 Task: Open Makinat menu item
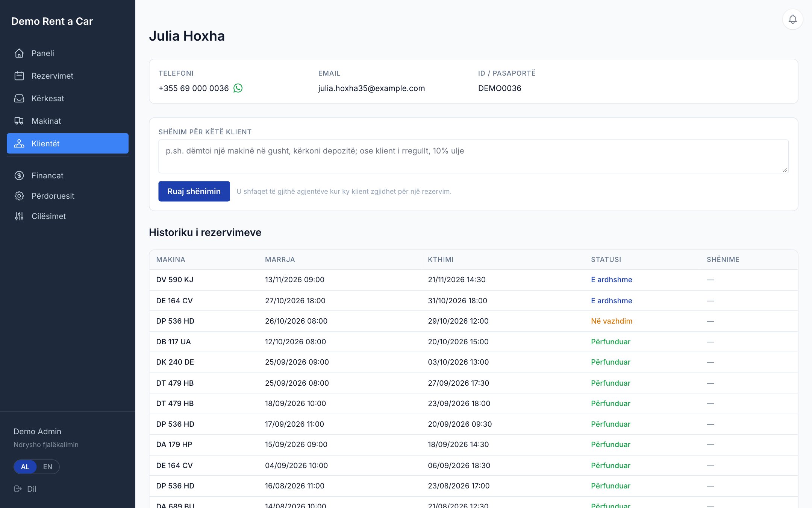(x=68, y=121)
